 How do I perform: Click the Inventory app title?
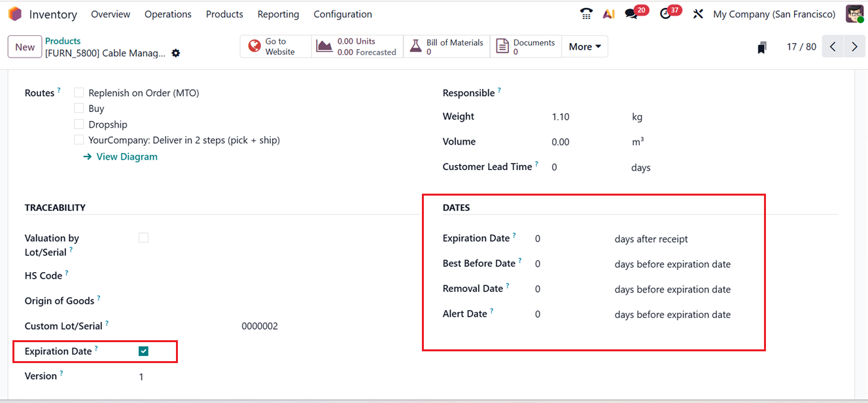tap(53, 14)
